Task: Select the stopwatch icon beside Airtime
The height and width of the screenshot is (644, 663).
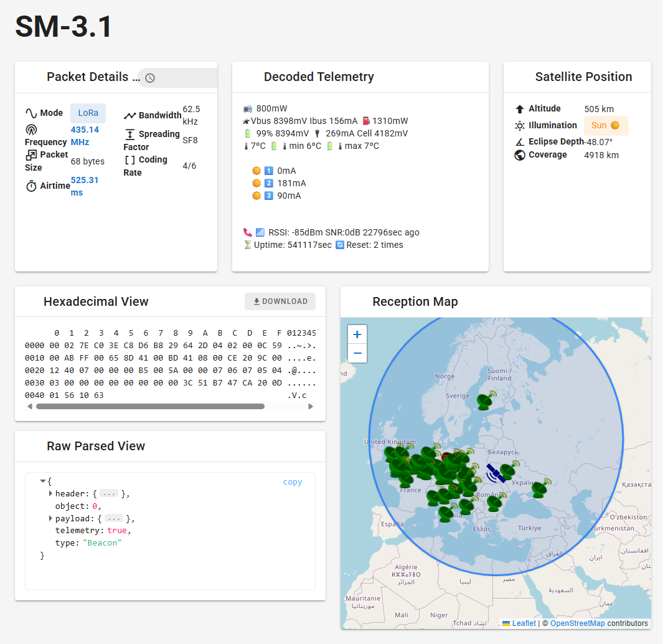Action: pyautogui.click(x=31, y=186)
